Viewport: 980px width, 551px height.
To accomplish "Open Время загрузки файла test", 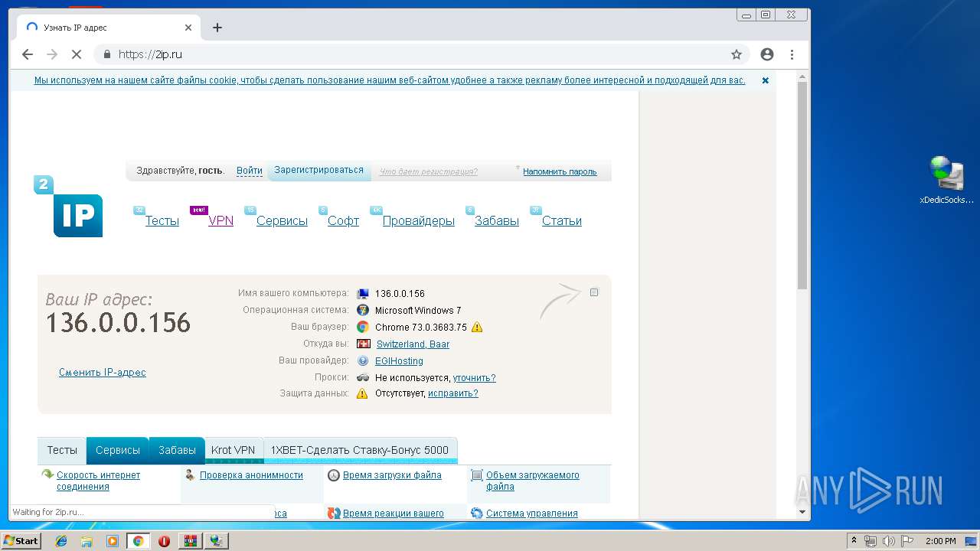I will coord(392,475).
